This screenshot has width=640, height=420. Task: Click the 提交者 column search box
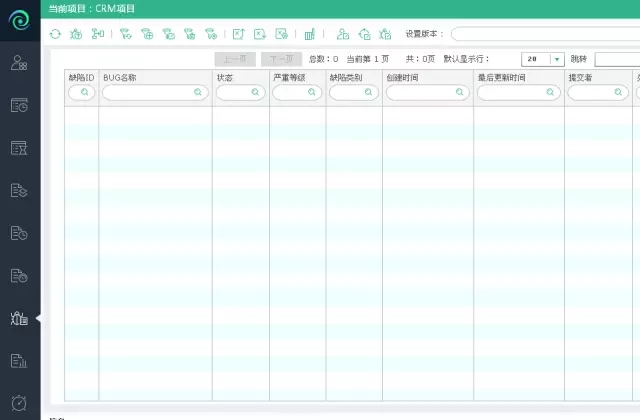click(x=598, y=93)
